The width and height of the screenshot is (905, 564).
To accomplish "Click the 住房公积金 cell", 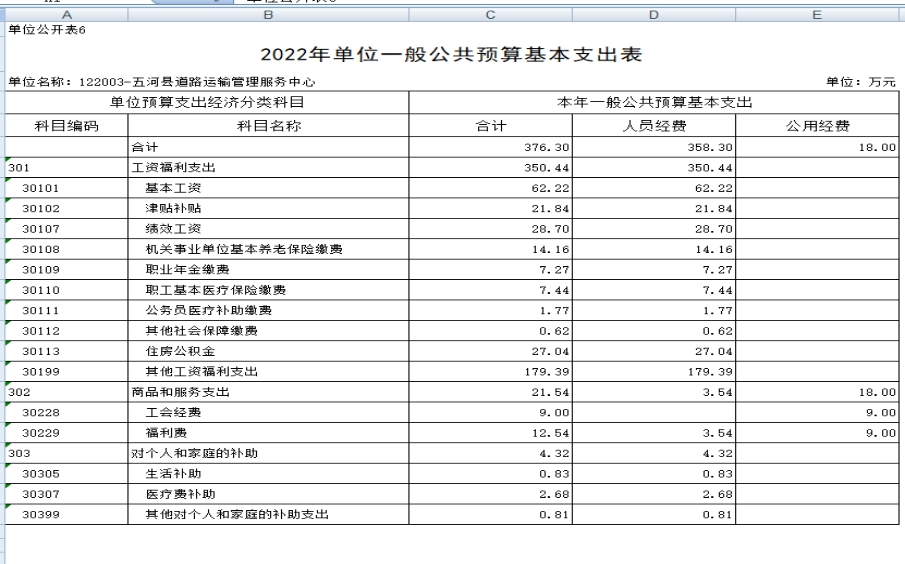I will (268, 351).
